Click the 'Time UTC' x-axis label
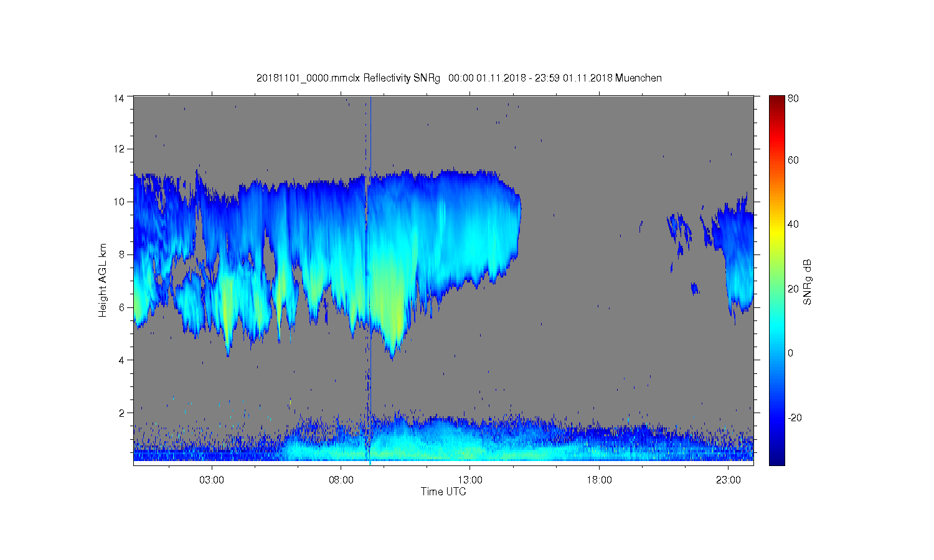The width and height of the screenshot is (934, 560). point(443,492)
